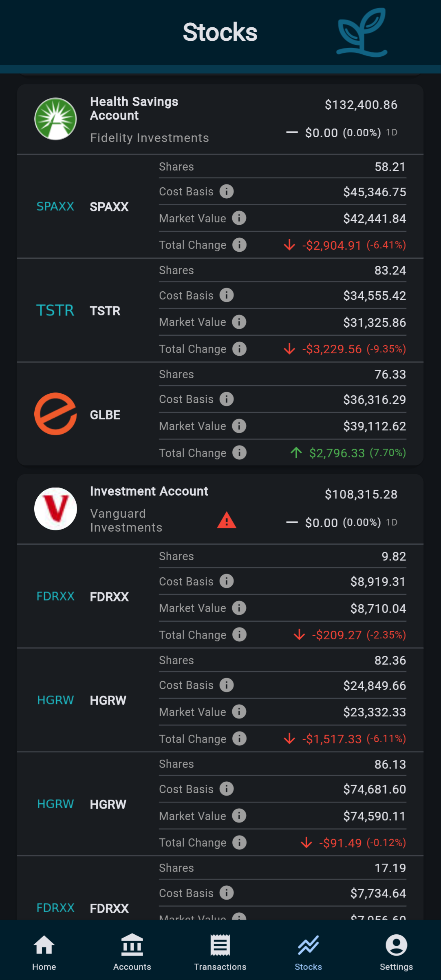Tap the 58.21 shares value
Screen dimensions: 441x980
coord(390,167)
